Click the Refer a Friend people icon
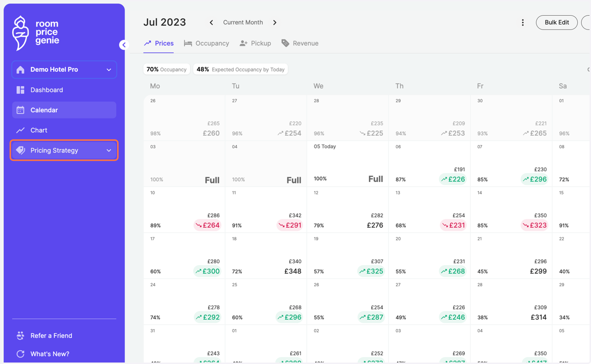 click(20, 335)
